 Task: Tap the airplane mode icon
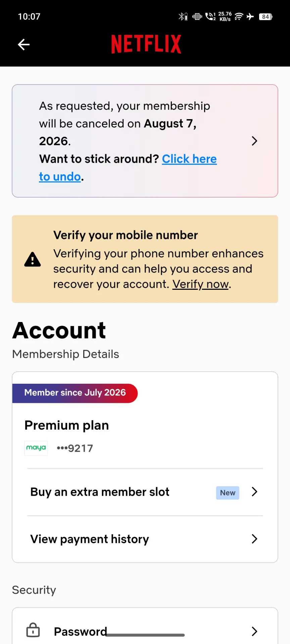[x=250, y=16]
